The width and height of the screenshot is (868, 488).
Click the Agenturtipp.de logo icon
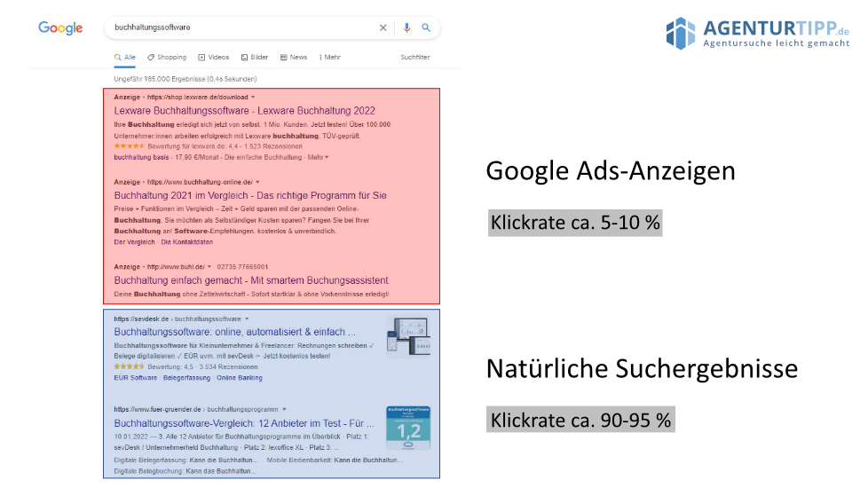click(681, 33)
